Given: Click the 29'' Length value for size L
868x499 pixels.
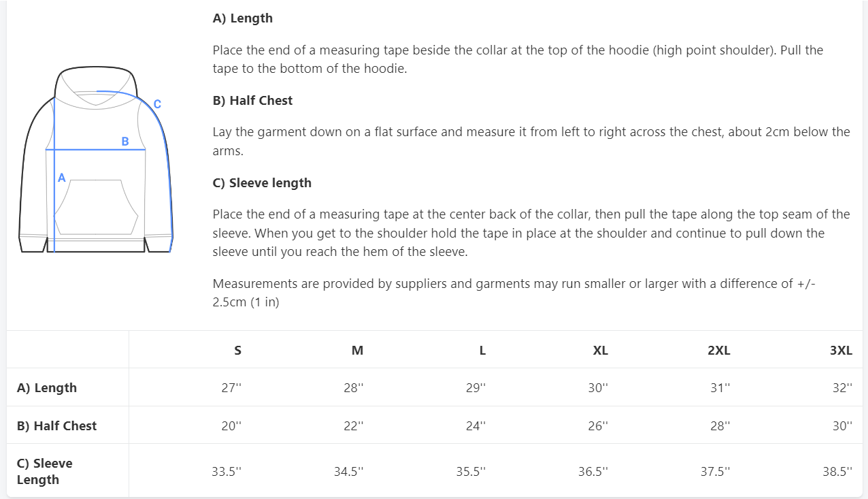Looking at the screenshot, I should click(x=479, y=388).
